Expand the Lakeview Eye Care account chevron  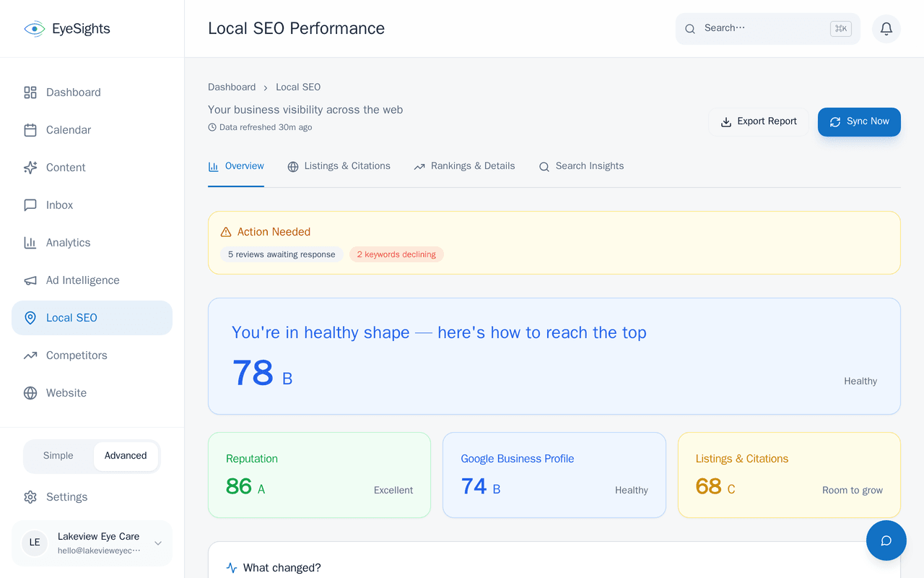[158, 543]
